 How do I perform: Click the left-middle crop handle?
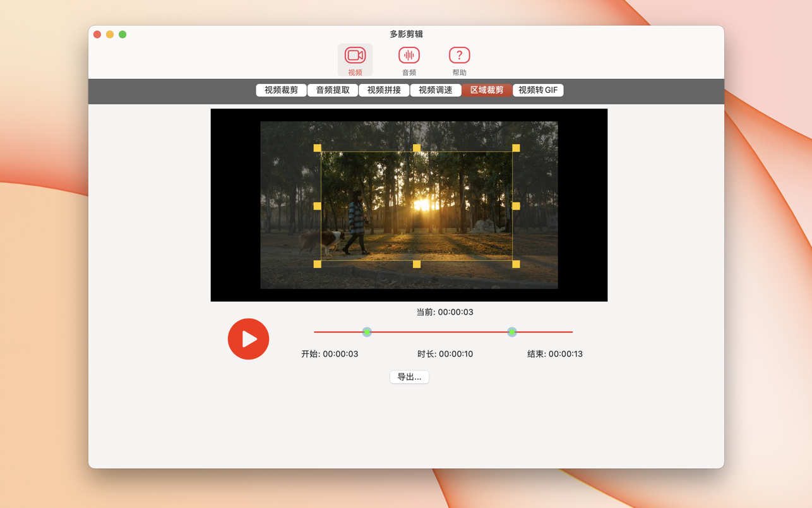tap(318, 206)
